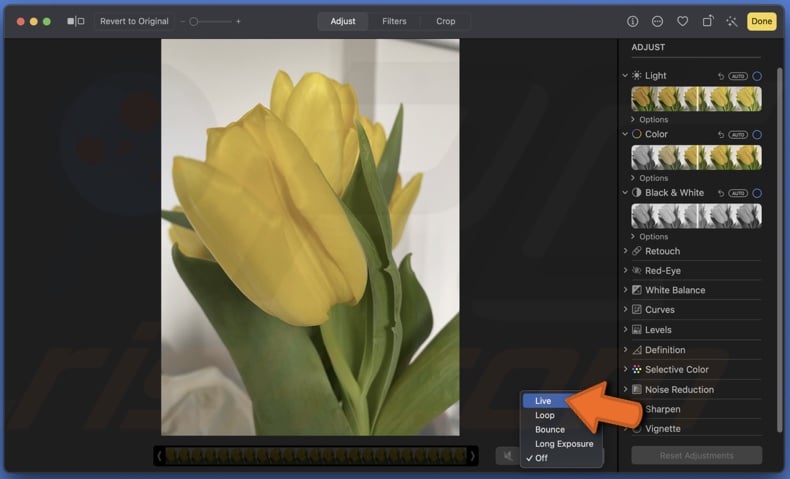
Task: Expand Light Options disclosure
Action: pyautogui.click(x=633, y=119)
